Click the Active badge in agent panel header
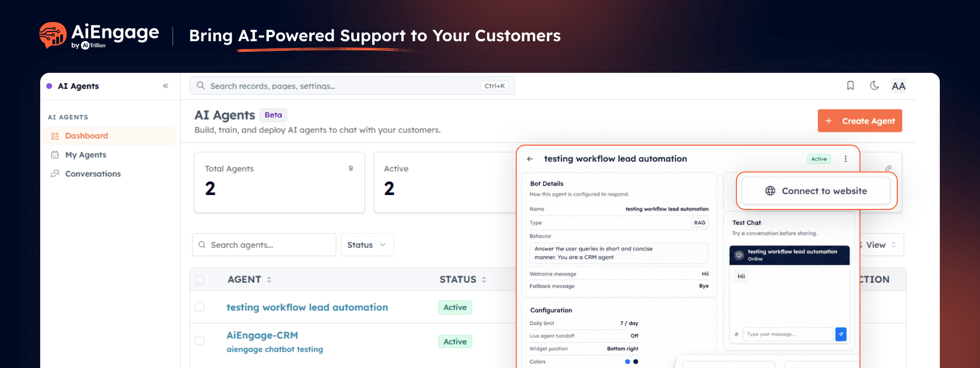Viewport: 980px width, 368px height. [x=819, y=159]
